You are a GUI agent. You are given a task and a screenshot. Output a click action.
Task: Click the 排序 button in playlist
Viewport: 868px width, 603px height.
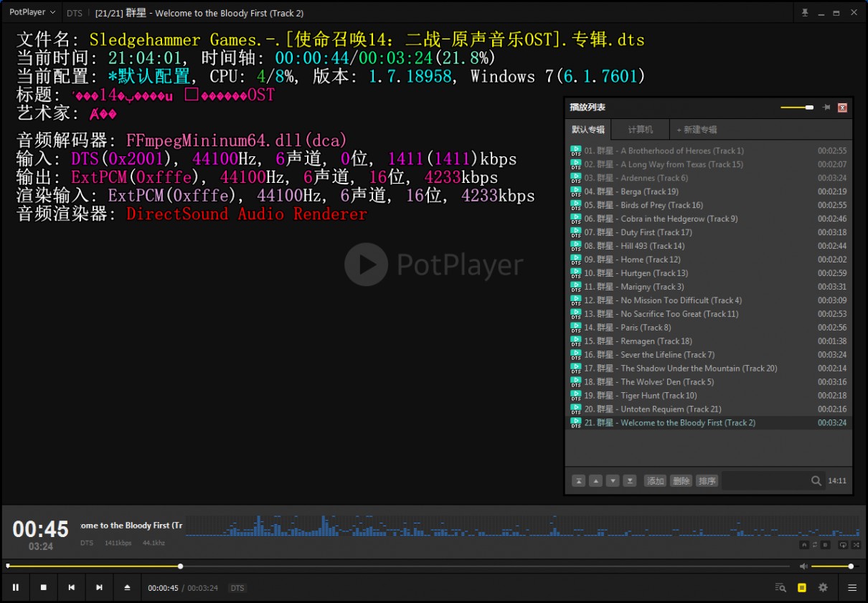click(707, 481)
